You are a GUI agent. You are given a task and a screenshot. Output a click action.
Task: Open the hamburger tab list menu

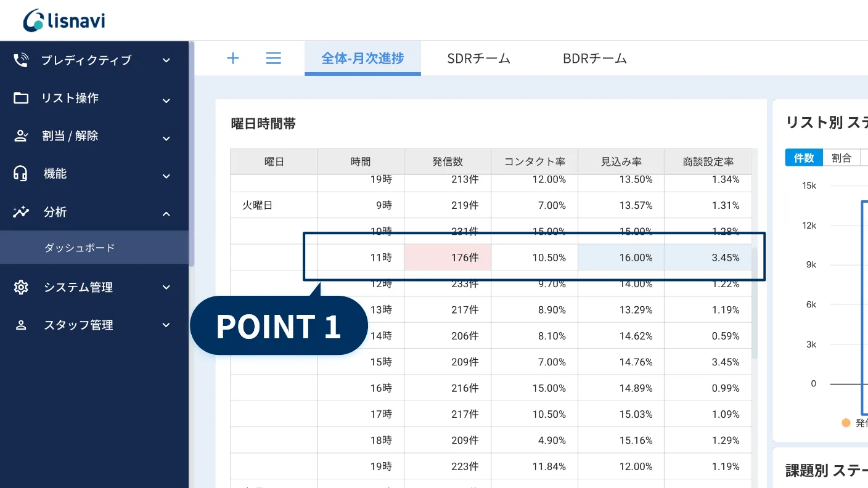click(273, 59)
